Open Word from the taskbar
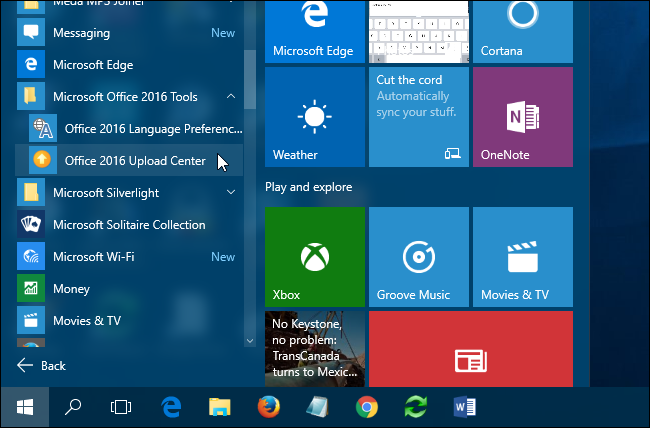Screen dimensions: 650x428 [464, 407]
